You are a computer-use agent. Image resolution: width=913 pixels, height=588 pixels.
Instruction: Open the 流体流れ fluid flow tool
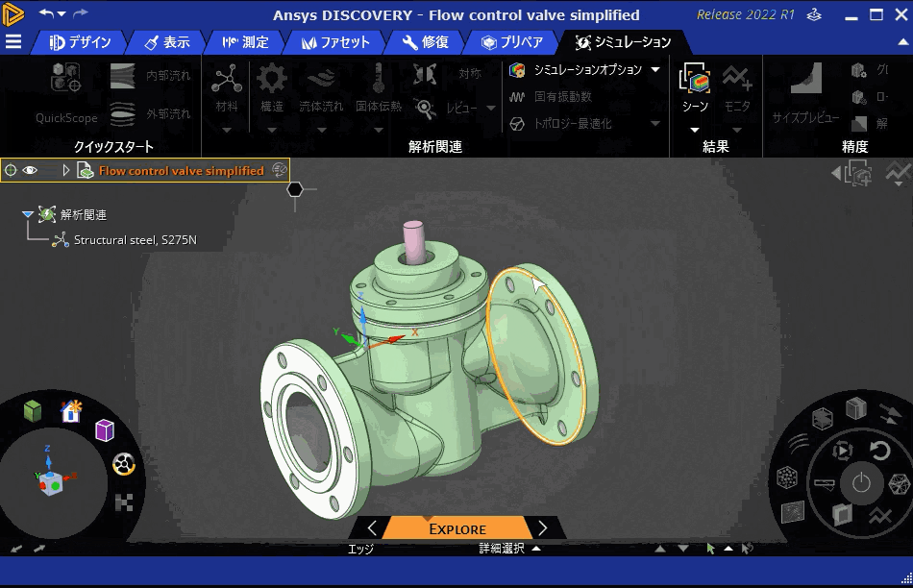pos(321,88)
